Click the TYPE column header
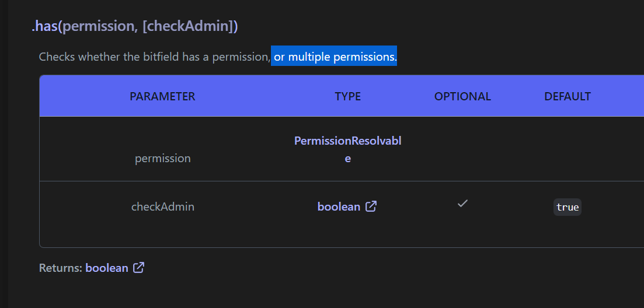Viewport: 644px width, 308px height. (348, 96)
